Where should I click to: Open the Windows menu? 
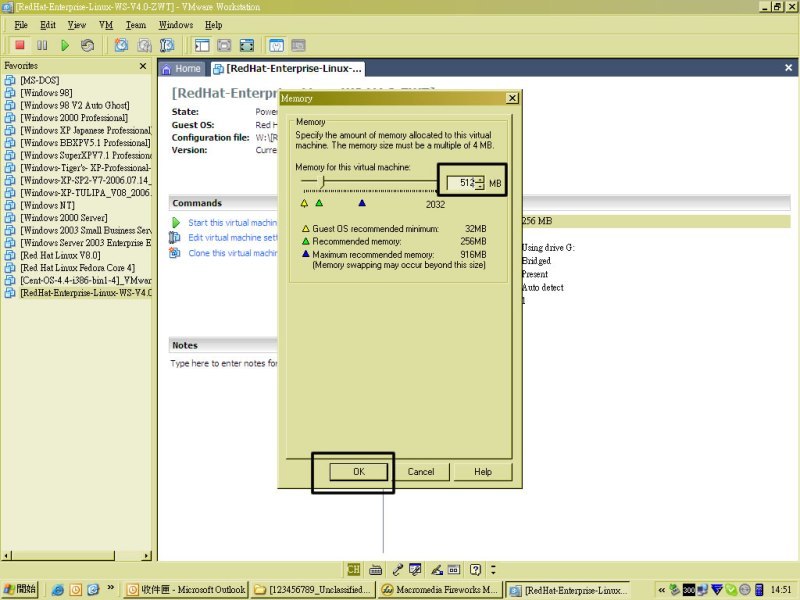176,25
